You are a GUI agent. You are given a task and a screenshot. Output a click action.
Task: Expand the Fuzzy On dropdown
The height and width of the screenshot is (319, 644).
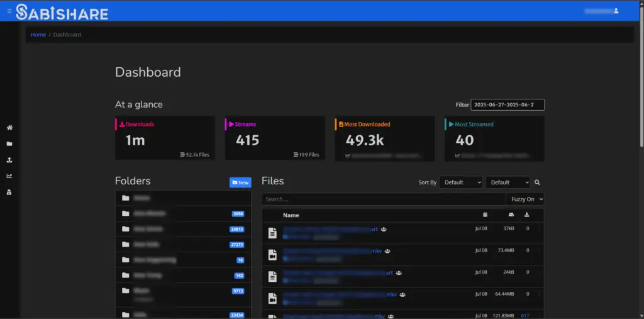click(525, 199)
